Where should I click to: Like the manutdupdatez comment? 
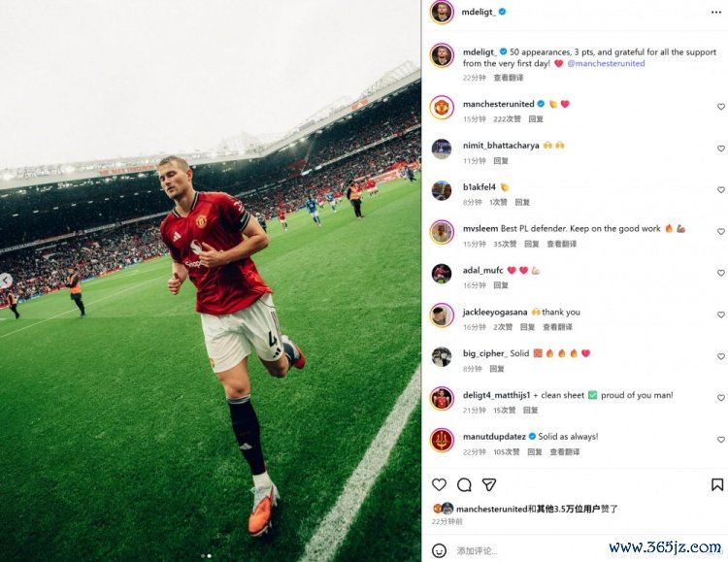pyautogui.click(x=720, y=440)
